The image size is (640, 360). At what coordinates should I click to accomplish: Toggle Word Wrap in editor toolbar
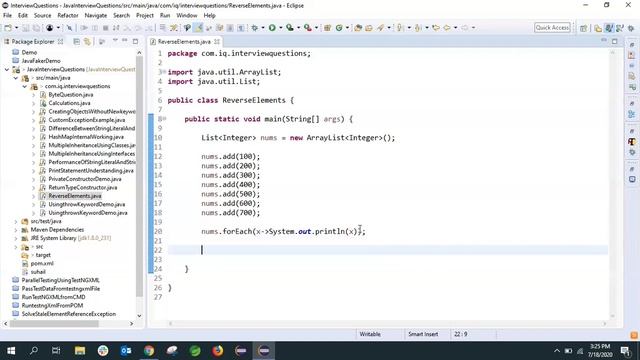pyautogui.click(x=209, y=28)
